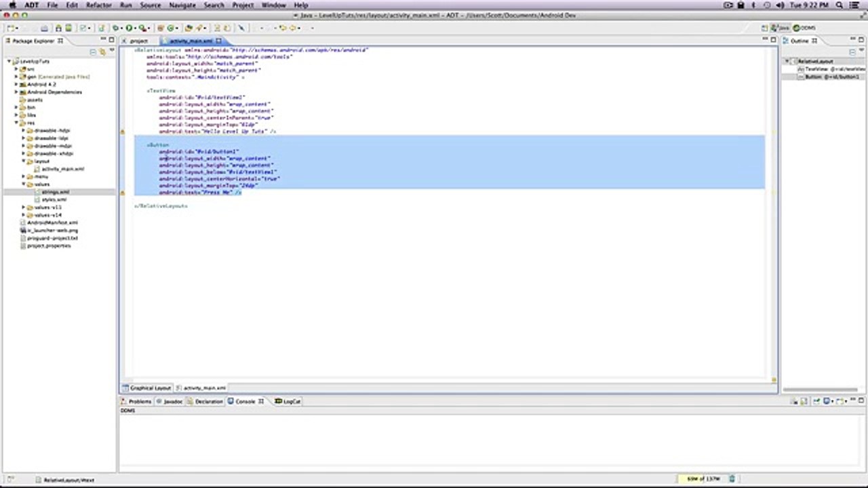Click the Search flashlight toolbar icon

(x=199, y=28)
